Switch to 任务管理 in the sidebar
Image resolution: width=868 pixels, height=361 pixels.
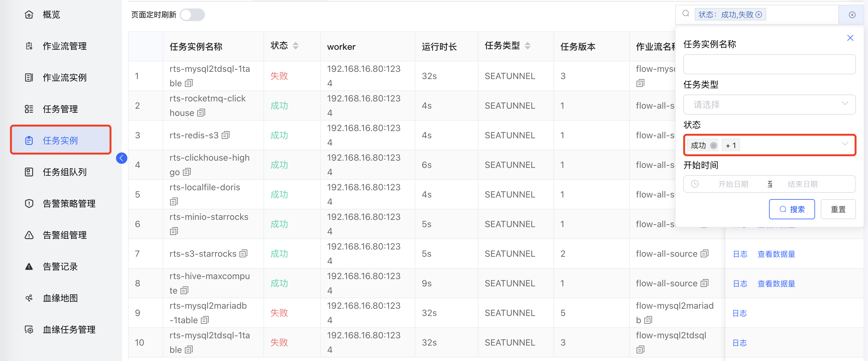tap(60, 109)
